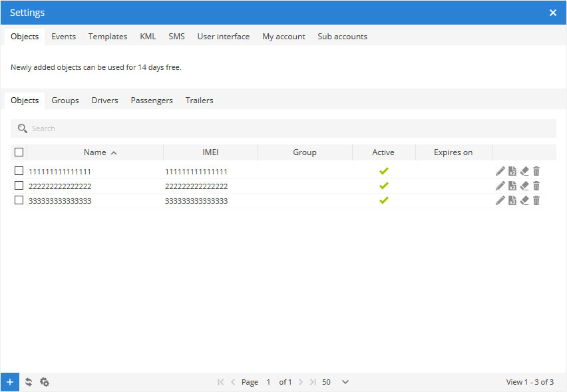Tick the select-all checkbox in table header

tap(19, 152)
